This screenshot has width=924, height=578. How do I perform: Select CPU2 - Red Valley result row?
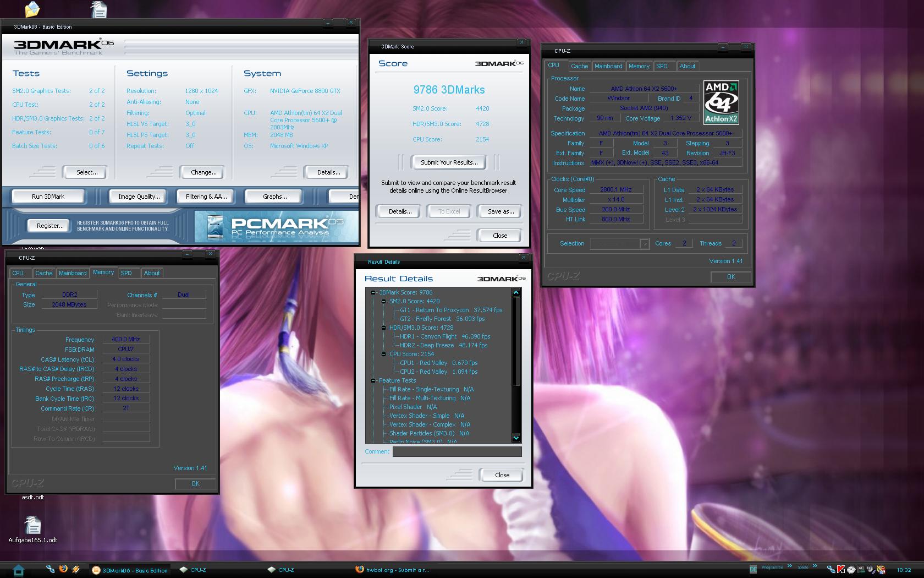click(x=438, y=372)
